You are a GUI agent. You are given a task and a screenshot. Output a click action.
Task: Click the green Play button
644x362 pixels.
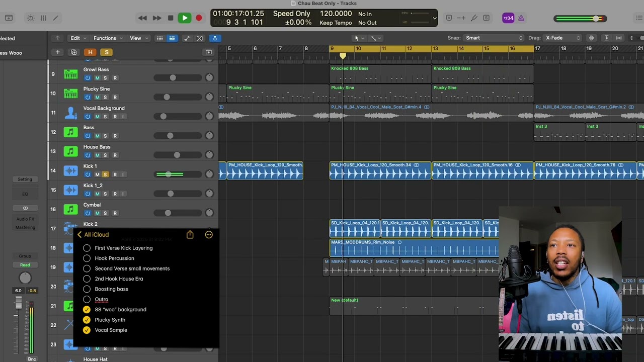(185, 18)
